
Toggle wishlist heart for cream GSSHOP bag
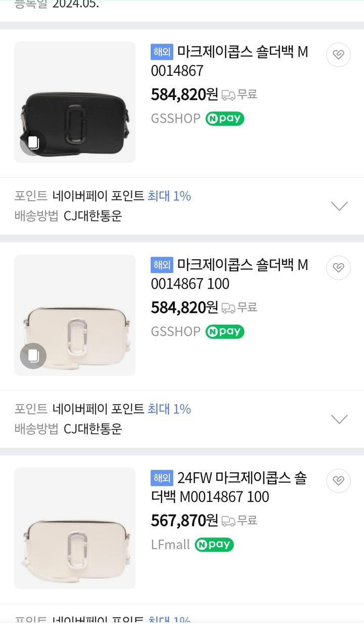[x=338, y=268]
